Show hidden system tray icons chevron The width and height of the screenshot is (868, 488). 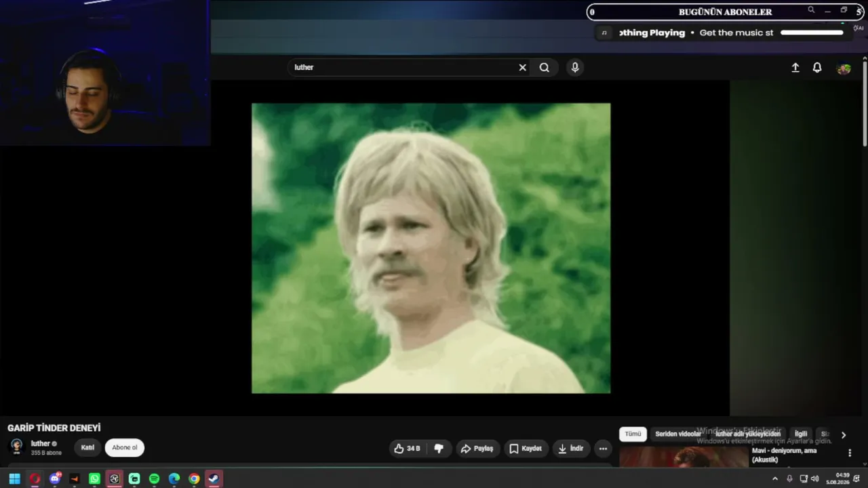(x=775, y=479)
